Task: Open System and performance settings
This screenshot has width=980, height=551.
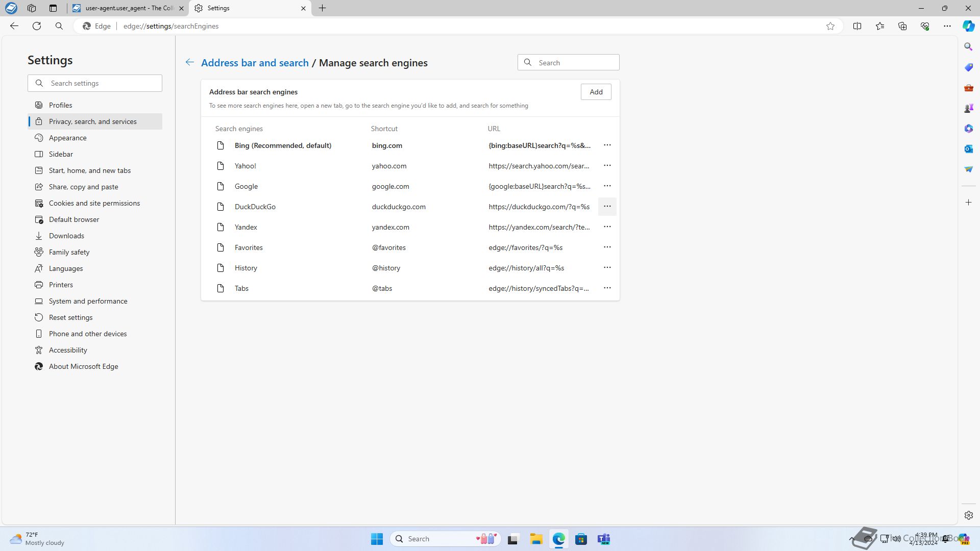Action: tap(95, 301)
